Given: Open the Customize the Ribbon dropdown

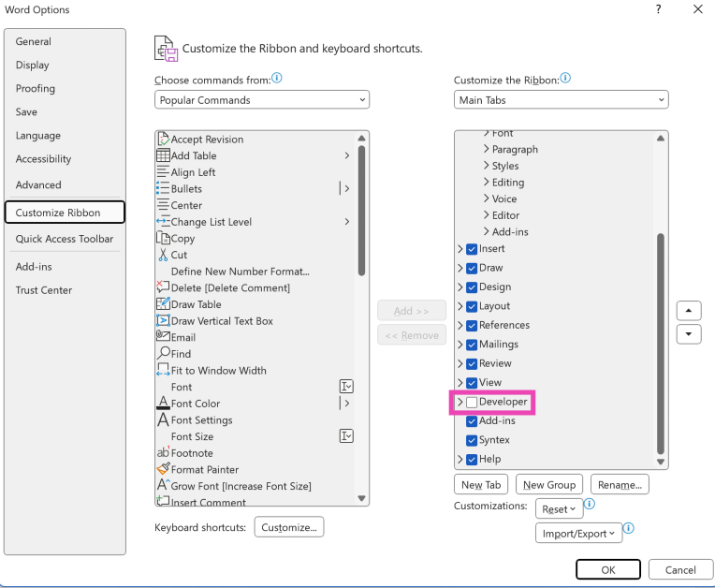Looking at the screenshot, I should pyautogui.click(x=561, y=100).
